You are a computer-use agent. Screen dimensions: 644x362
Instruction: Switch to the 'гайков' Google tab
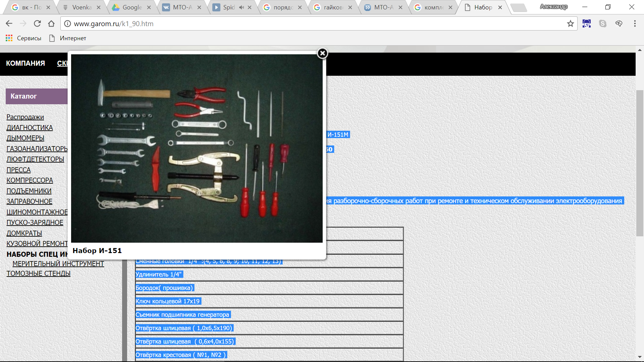[x=332, y=7]
